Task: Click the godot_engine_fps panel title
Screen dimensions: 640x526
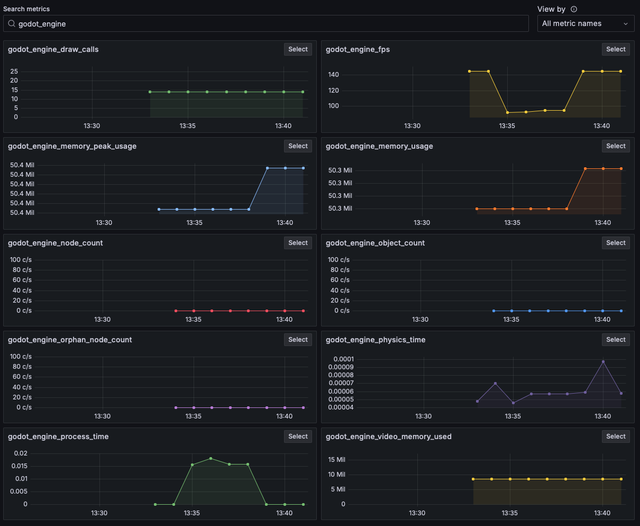Action: point(358,49)
